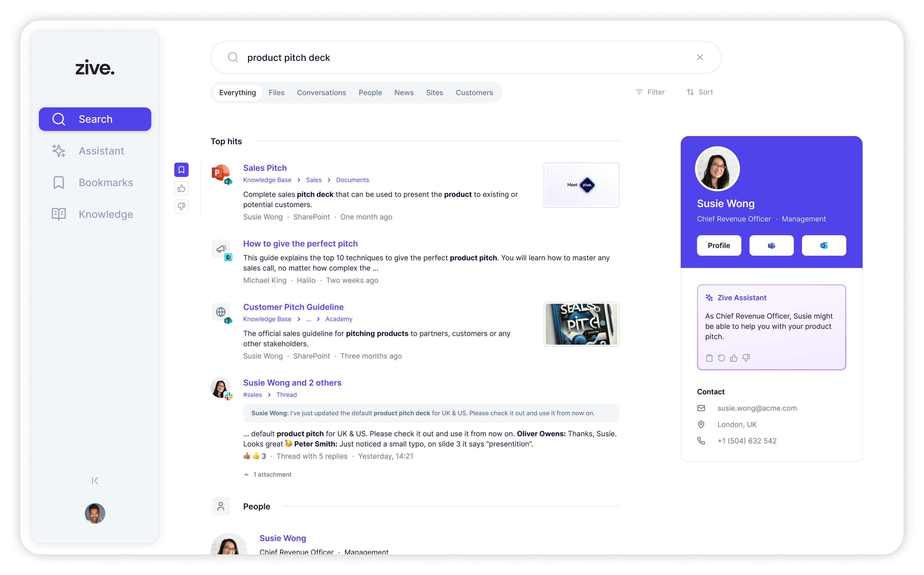This screenshot has width=924, height=575.
Task: Click the zive logo
Action: [x=95, y=68]
